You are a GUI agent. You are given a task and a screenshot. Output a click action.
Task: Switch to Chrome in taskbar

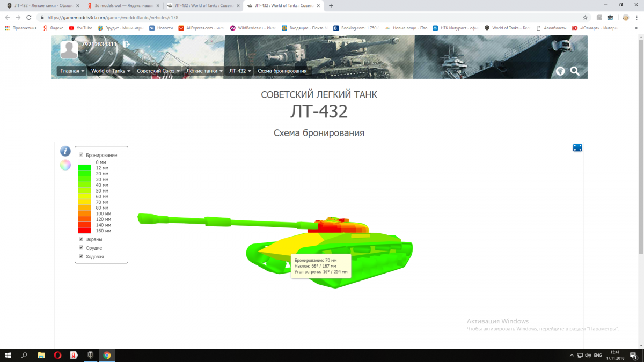click(x=107, y=355)
